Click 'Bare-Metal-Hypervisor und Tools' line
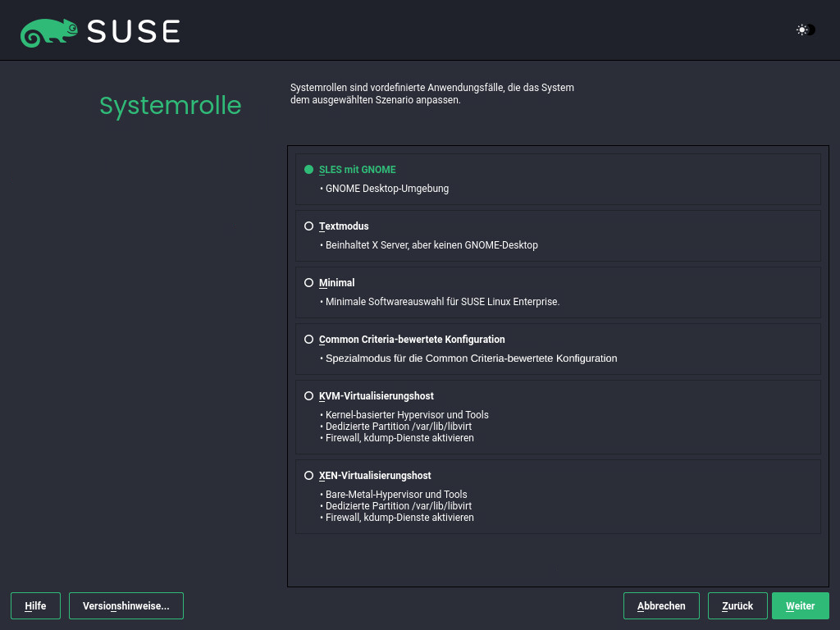The image size is (840, 630). pyautogui.click(x=396, y=495)
